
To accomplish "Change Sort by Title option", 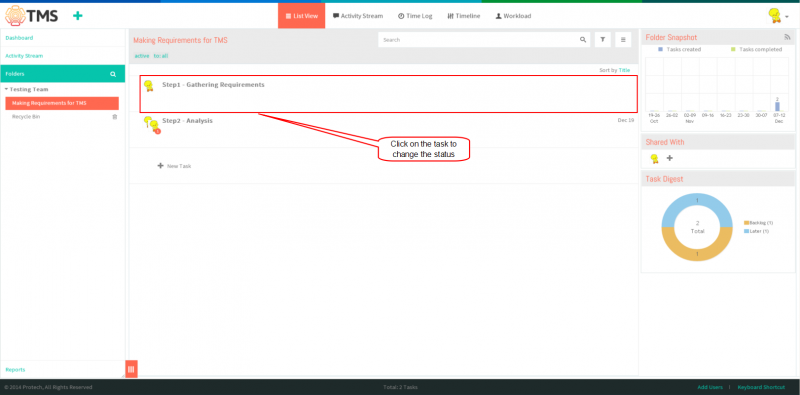I will click(624, 70).
